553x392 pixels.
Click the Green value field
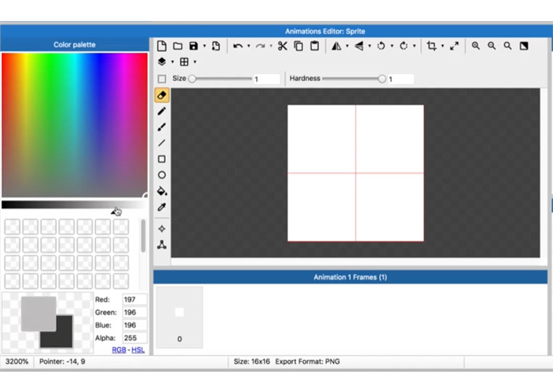(135, 312)
